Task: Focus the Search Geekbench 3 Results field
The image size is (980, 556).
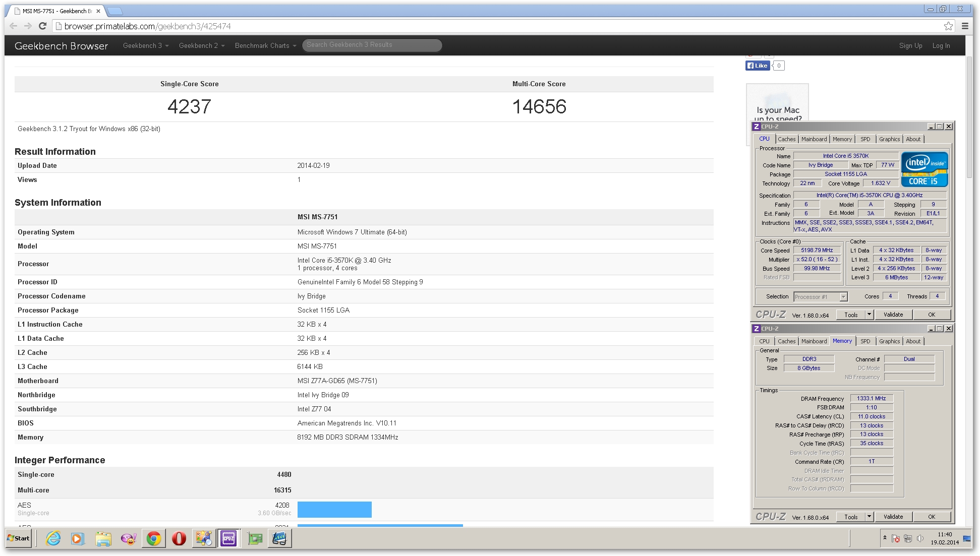Action: [372, 45]
